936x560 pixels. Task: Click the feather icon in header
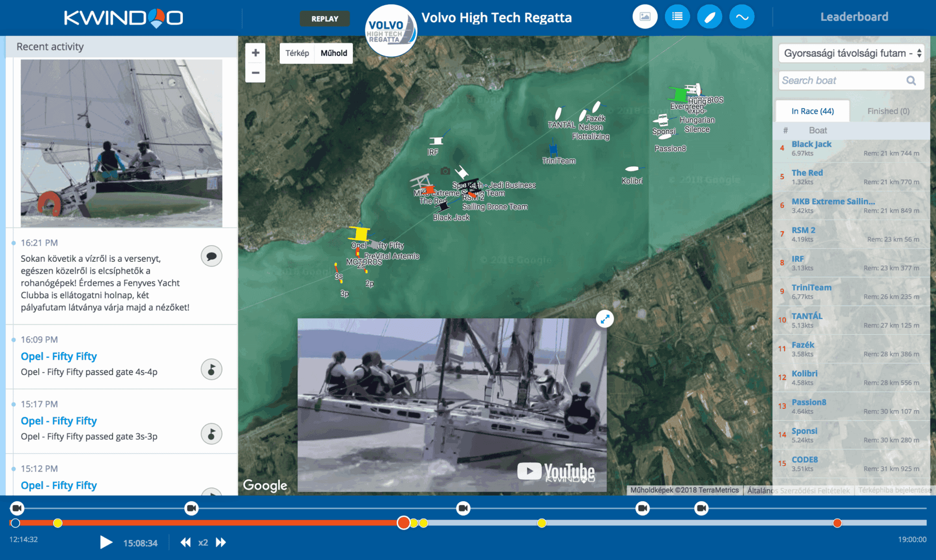coord(709,17)
